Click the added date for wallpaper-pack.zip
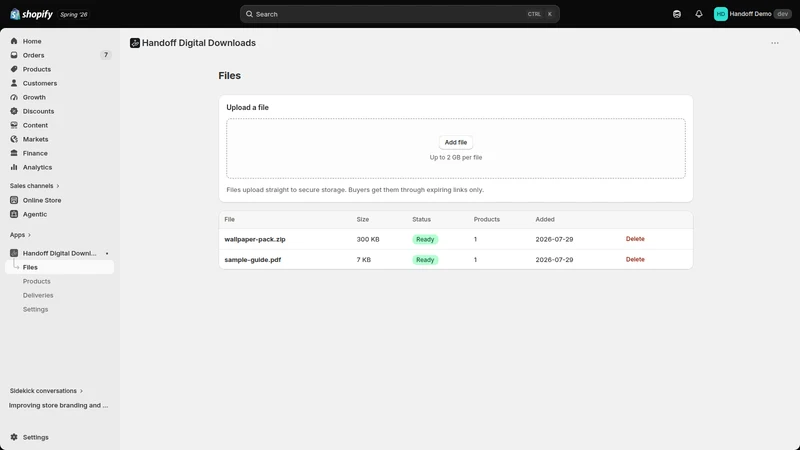800x450 pixels. coord(554,239)
